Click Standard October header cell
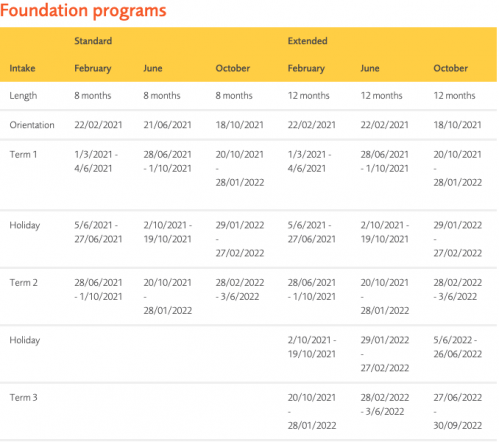 232,68
